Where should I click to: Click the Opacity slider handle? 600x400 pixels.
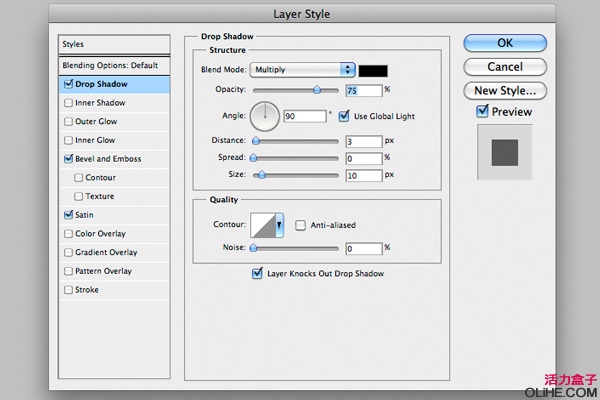[317, 90]
